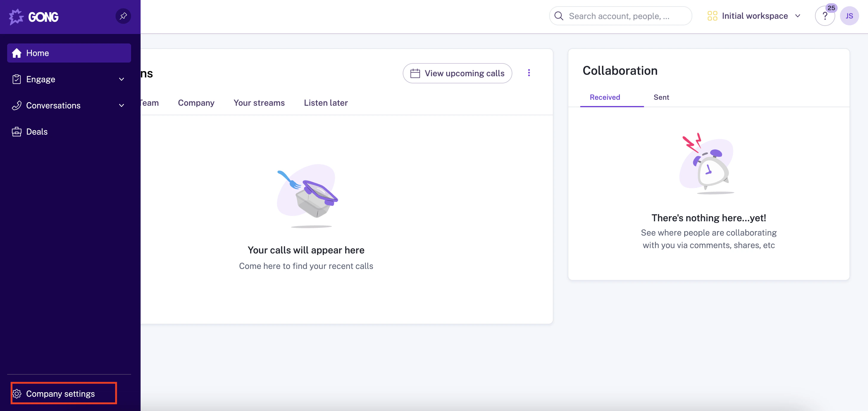Open the Listen later tab
The image size is (868, 411).
326,103
